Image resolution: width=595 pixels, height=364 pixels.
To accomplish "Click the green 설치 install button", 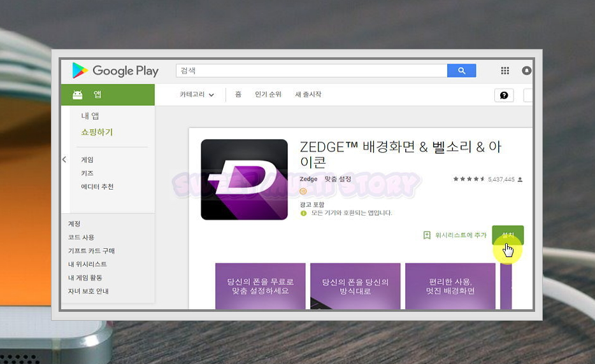I will (508, 235).
